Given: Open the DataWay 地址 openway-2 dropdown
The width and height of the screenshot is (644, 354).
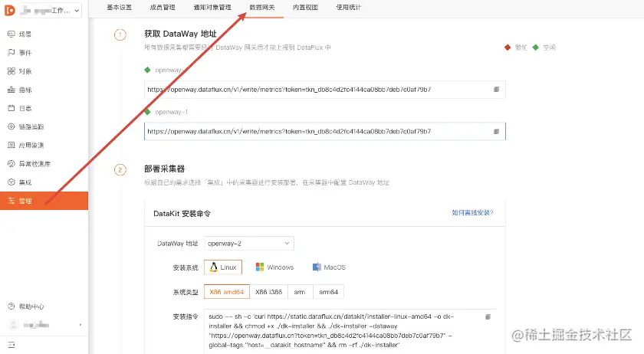Looking at the screenshot, I should (x=249, y=244).
